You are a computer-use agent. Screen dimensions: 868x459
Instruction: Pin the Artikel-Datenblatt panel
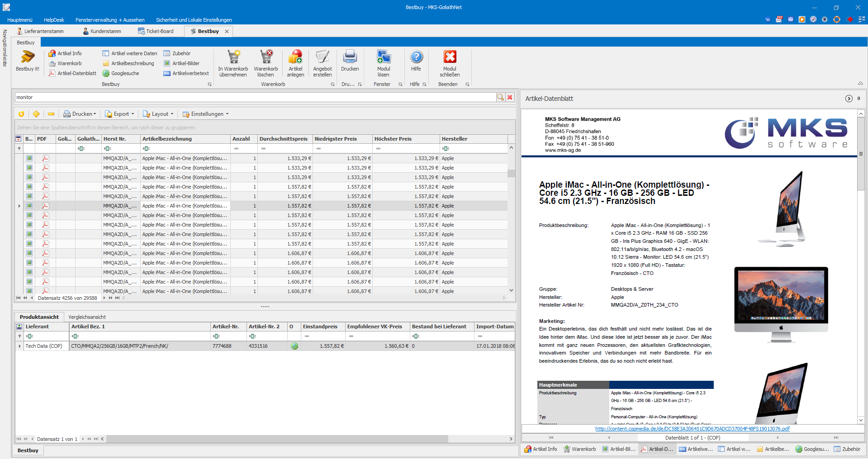(859, 99)
